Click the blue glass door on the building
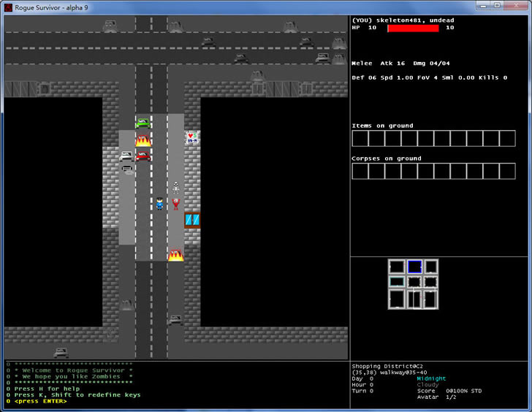 pyautogui.click(x=192, y=219)
